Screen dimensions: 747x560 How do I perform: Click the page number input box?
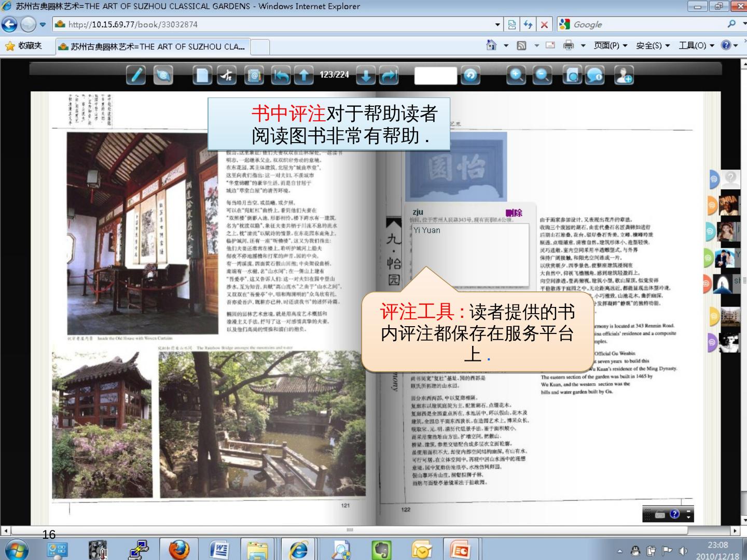pos(435,75)
